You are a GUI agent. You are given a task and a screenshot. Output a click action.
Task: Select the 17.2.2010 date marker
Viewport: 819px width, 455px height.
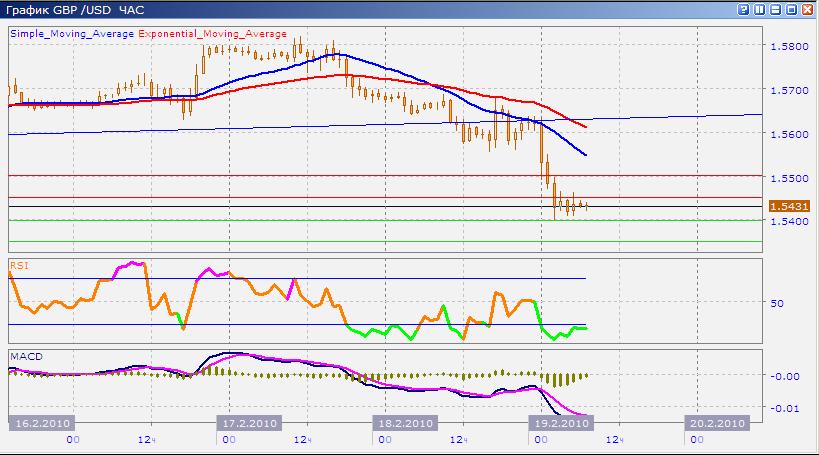pos(246,423)
